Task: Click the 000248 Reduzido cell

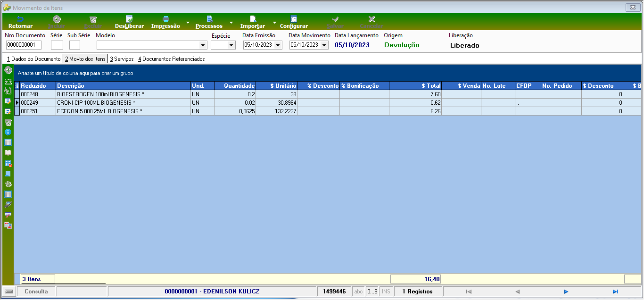Action: [x=38, y=94]
